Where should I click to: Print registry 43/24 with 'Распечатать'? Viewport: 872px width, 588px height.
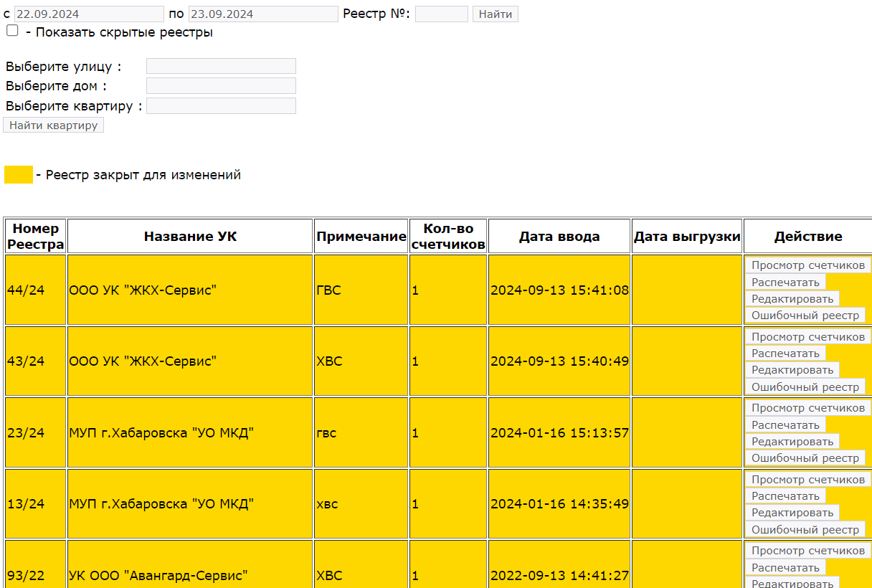click(x=785, y=353)
